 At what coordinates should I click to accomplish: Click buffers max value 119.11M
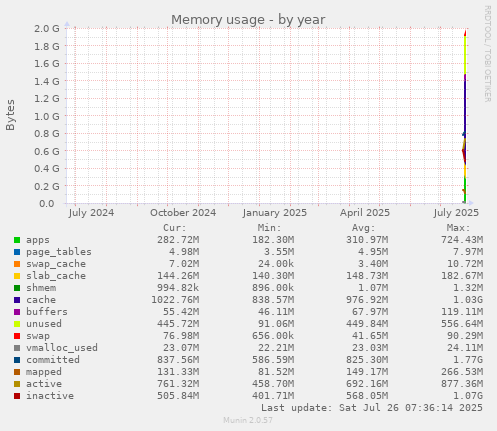tap(462, 312)
